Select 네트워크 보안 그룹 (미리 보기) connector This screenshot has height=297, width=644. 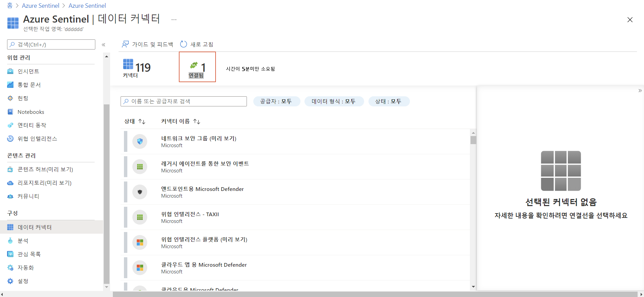coord(295,141)
